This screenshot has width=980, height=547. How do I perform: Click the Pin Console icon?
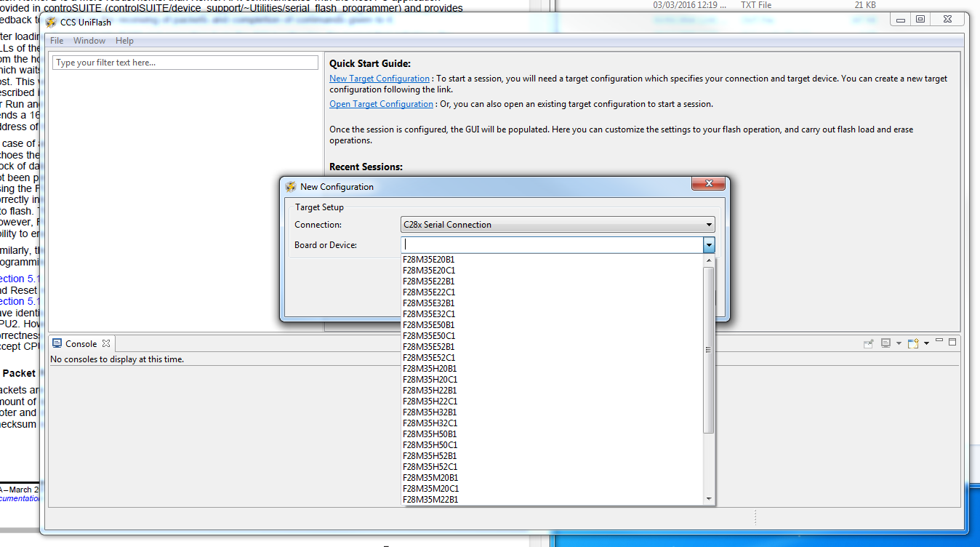868,343
